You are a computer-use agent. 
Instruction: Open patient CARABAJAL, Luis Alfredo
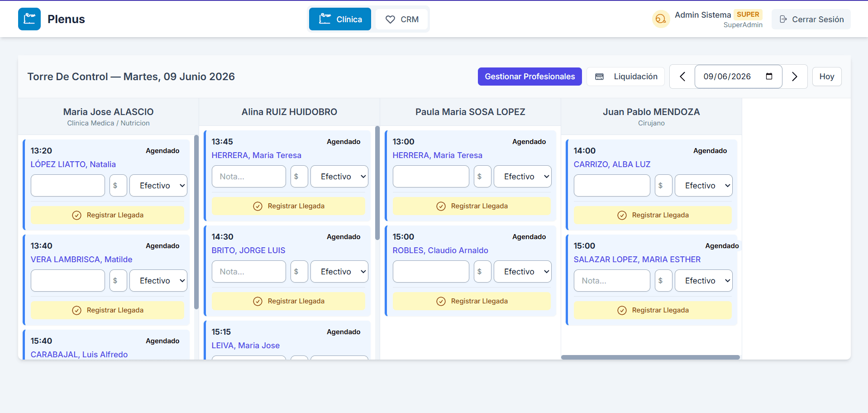(79, 355)
